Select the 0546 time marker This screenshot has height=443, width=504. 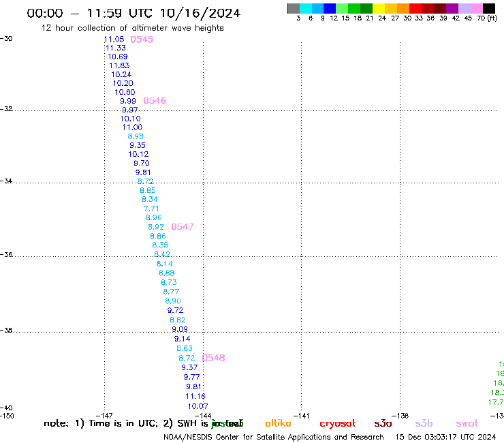pos(155,101)
